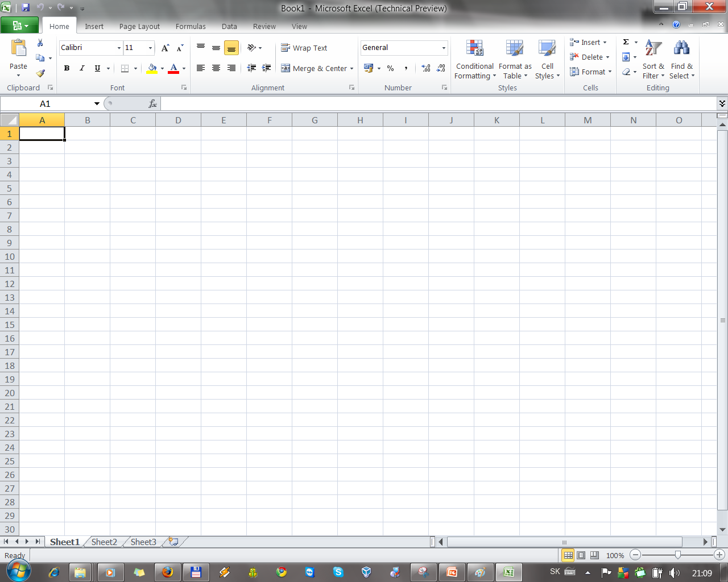Click the Paste clipboard icon

18,49
